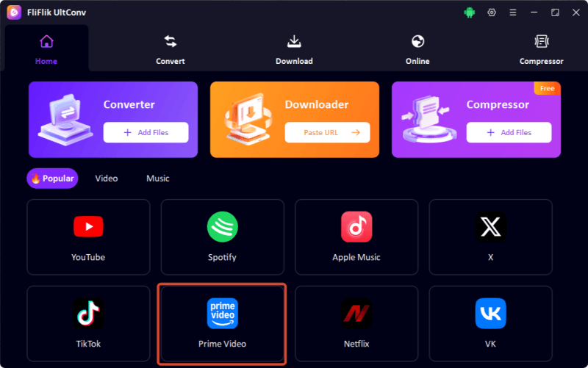Click the Compressor card illustration
Viewport: 588px width, 368px height.
pyautogui.click(x=429, y=119)
